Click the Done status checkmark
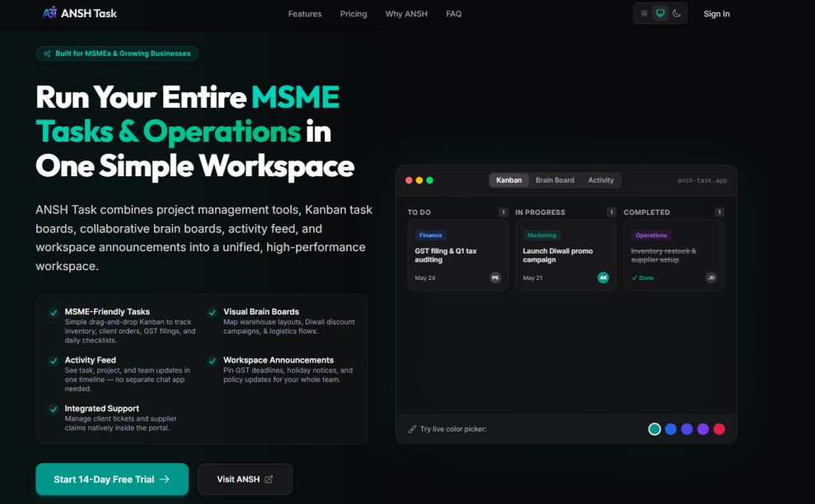This screenshot has height=504, width=815. (635, 278)
